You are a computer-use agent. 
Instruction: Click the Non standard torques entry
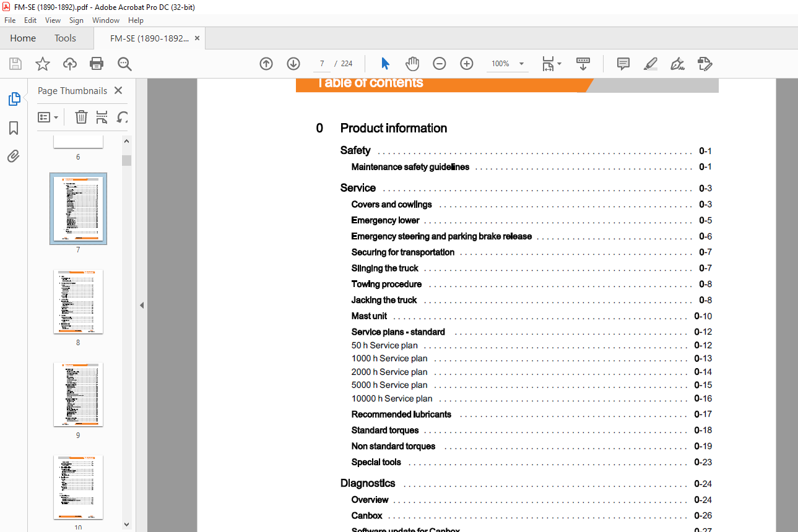tap(393, 446)
